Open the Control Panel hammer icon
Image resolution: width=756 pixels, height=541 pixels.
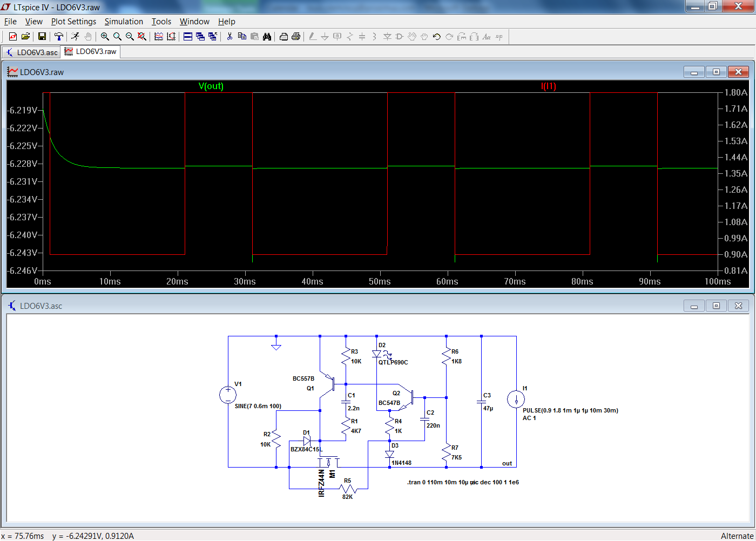click(58, 37)
